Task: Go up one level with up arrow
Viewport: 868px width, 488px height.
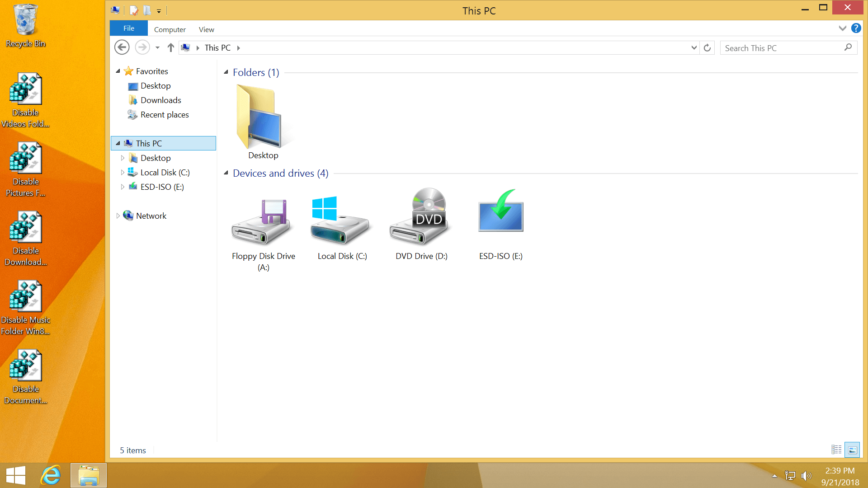Action: (170, 48)
